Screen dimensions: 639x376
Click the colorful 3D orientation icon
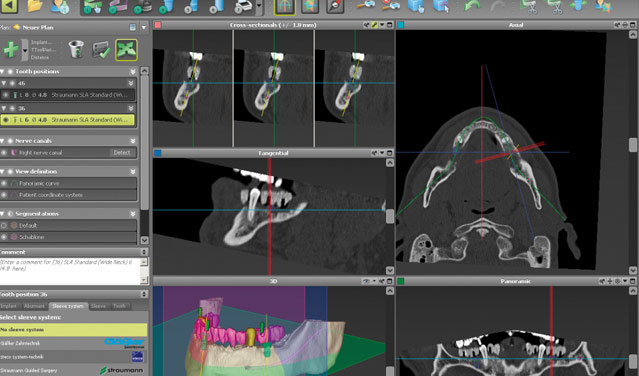(x=310, y=6)
